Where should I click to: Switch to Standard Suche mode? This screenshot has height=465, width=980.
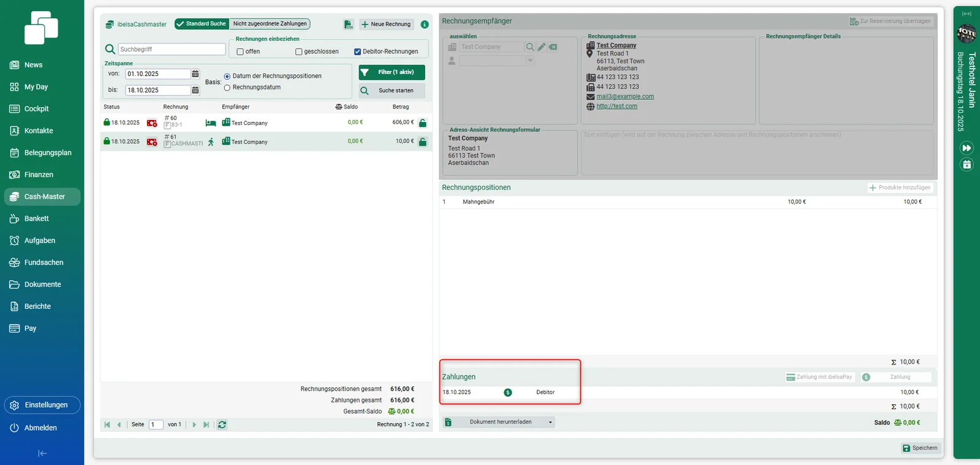coord(202,24)
